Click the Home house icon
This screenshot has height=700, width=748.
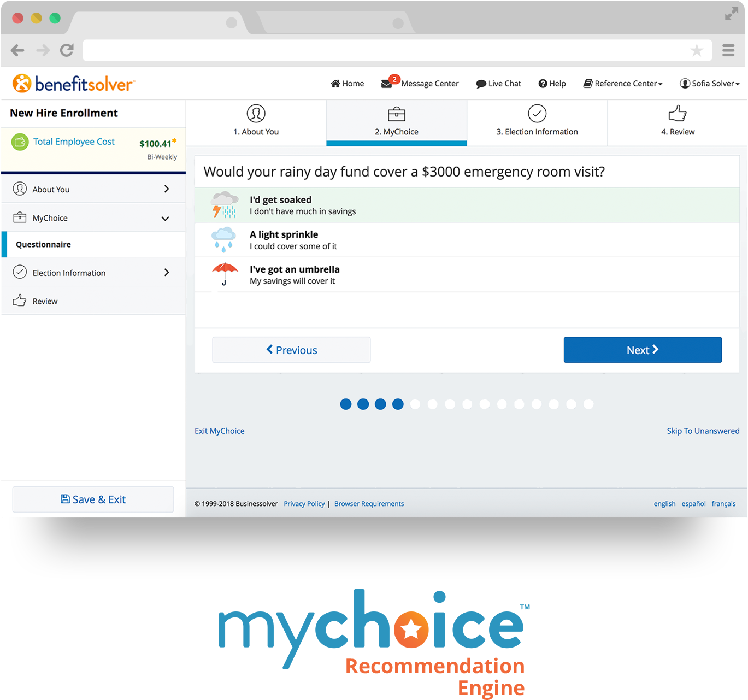[335, 84]
